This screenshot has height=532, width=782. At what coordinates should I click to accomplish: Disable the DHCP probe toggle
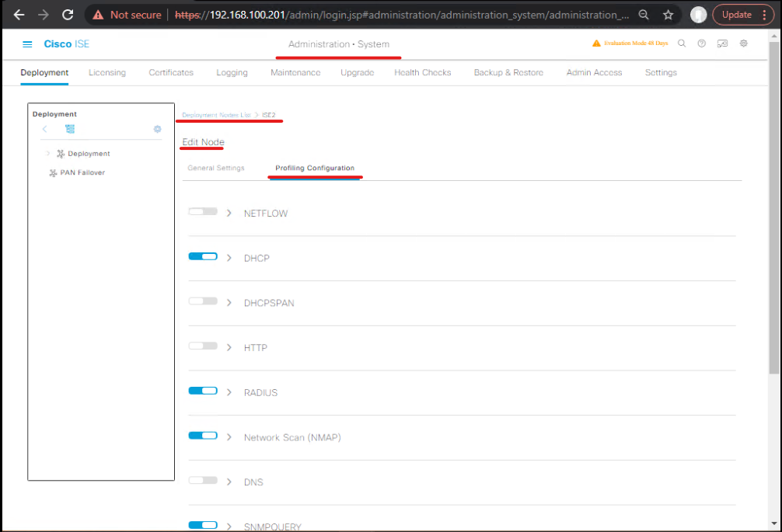click(203, 256)
